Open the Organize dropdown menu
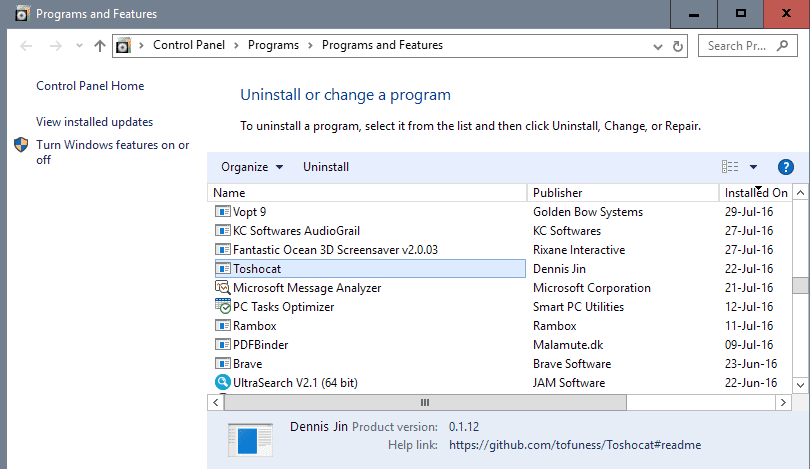The width and height of the screenshot is (810, 469). pyautogui.click(x=252, y=167)
